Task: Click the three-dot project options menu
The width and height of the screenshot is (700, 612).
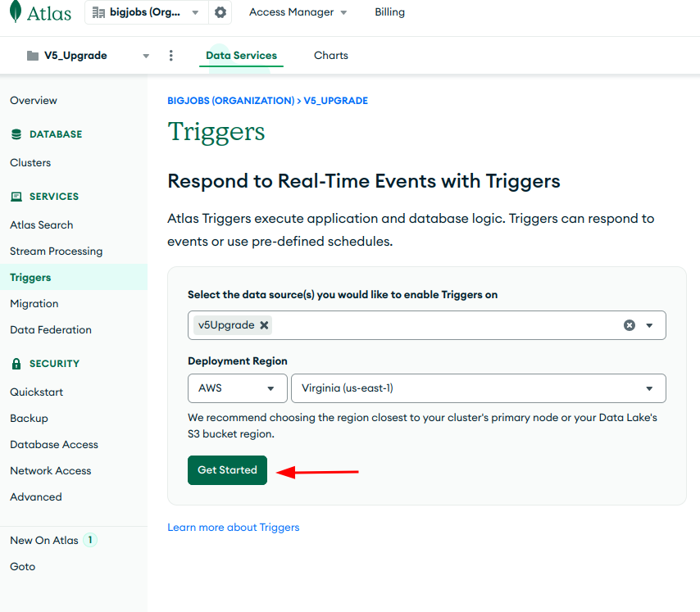Action: tap(171, 56)
